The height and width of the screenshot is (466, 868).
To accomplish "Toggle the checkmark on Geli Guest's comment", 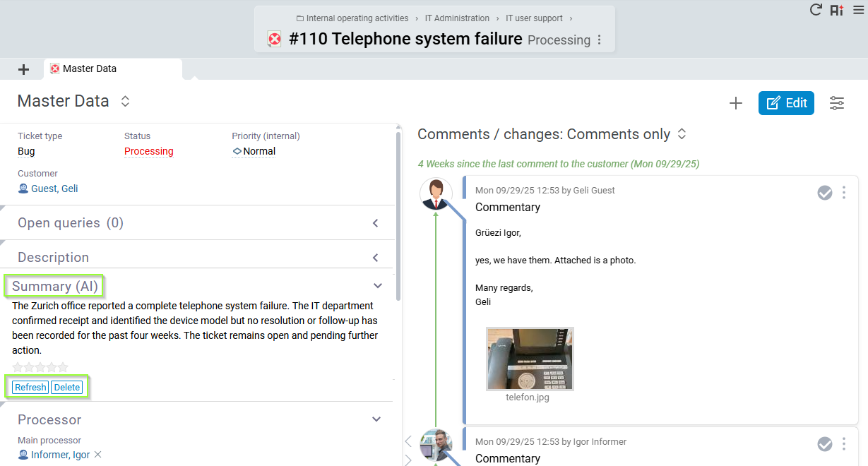I will click(x=825, y=193).
